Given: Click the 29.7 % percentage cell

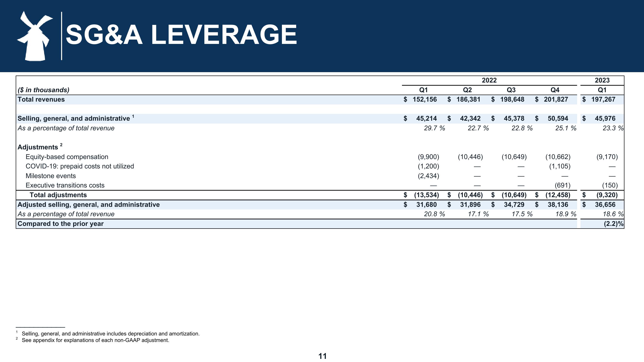Looking at the screenshot, I should [x=434, y=128].
